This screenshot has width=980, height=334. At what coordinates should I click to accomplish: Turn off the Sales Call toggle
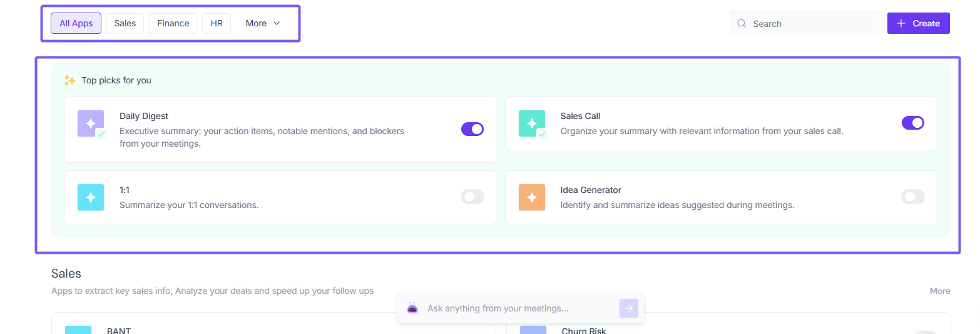point(913,123)
